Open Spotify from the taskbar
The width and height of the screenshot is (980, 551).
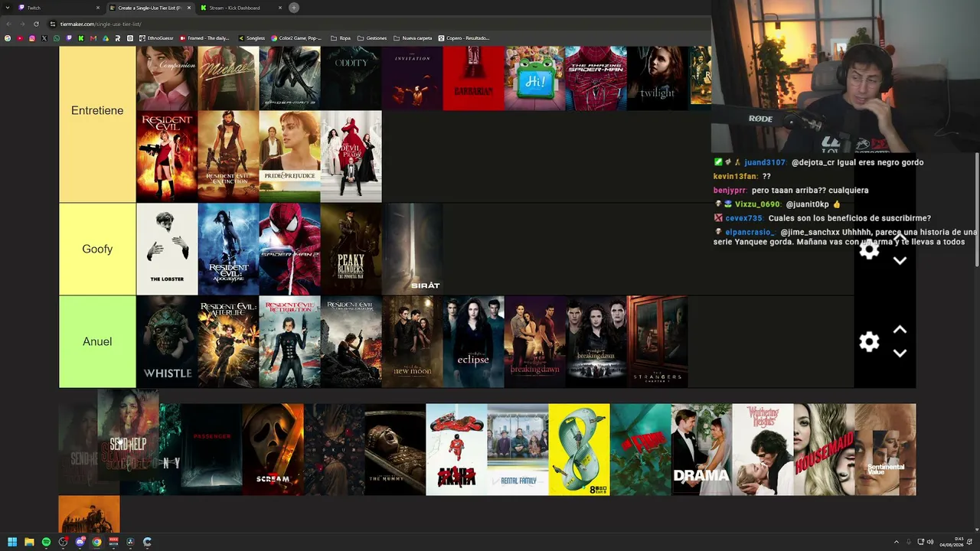tap(46, 542)
